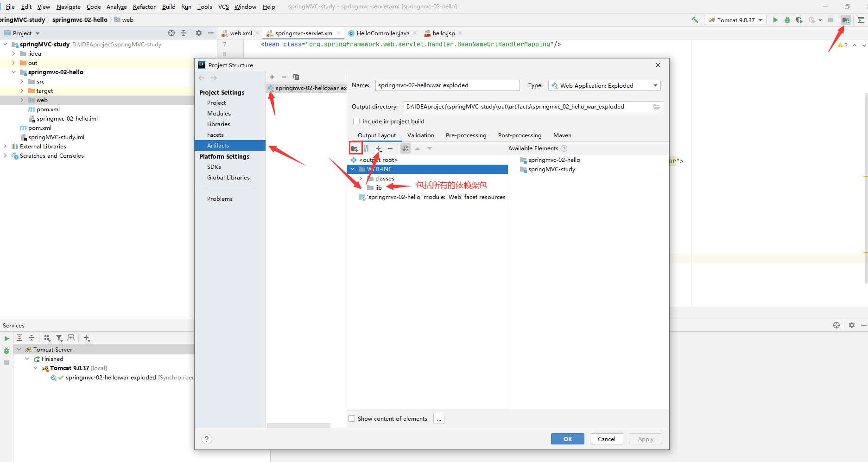This screenshot has width=868, height=462.
Task: Add service with Services plus icon
Action: tap(87, 338)
